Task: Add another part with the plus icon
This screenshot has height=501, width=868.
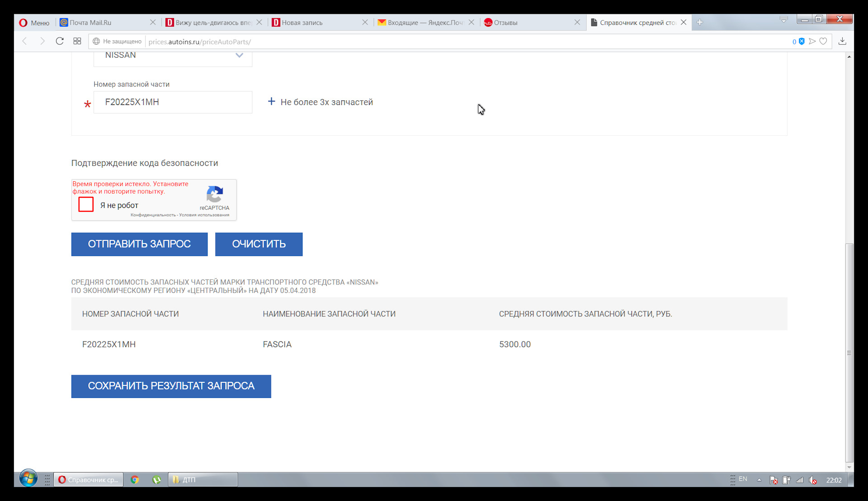Action: pos(271,101)
